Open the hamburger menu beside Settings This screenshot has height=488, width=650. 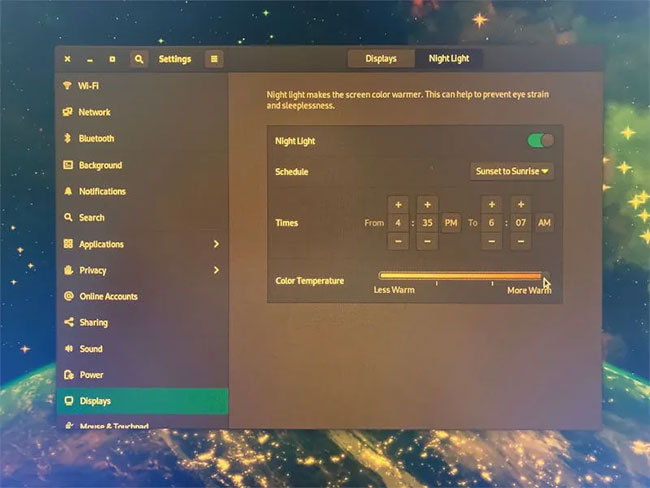pyautogui.click(x=214, y=59)
